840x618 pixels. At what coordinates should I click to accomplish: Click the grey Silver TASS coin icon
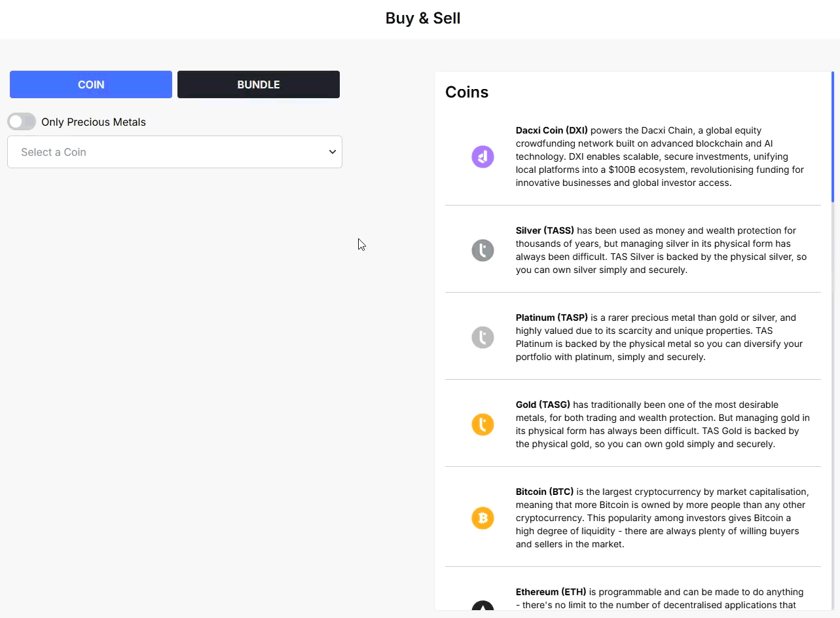483,250
